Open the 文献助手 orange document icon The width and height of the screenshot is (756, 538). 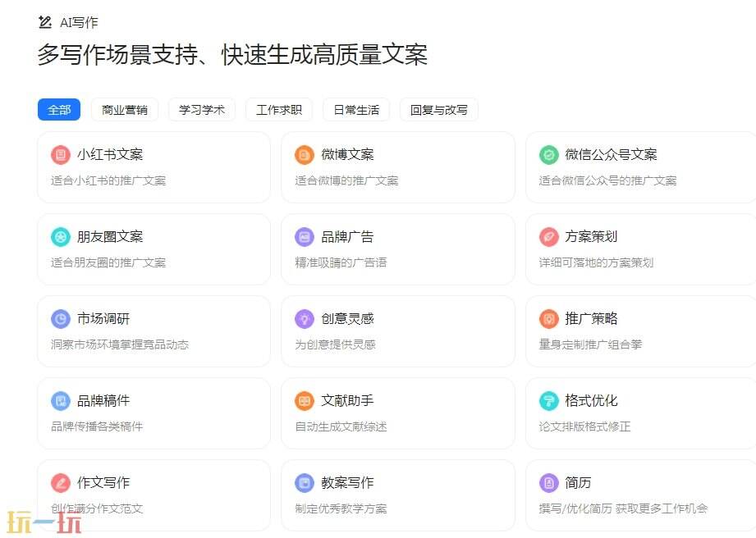[305, 400]
